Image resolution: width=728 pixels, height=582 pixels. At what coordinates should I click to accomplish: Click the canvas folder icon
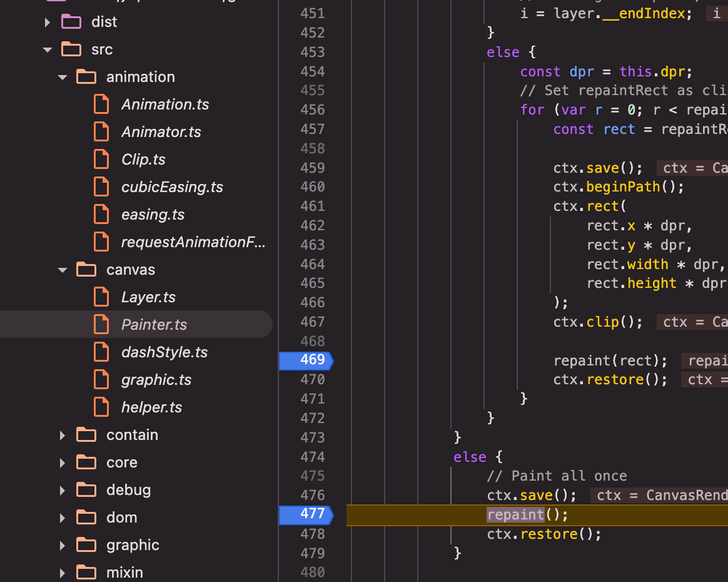[x=86, y=270]
